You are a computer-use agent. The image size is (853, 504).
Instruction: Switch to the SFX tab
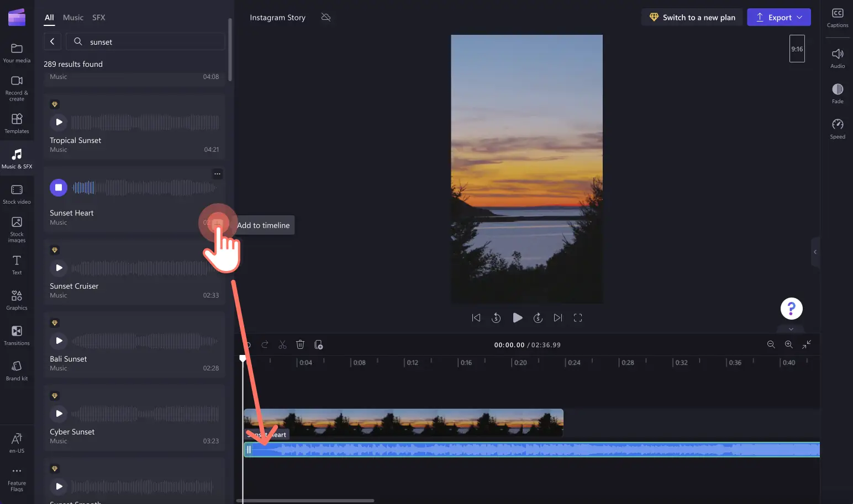(x=98, y=18)
